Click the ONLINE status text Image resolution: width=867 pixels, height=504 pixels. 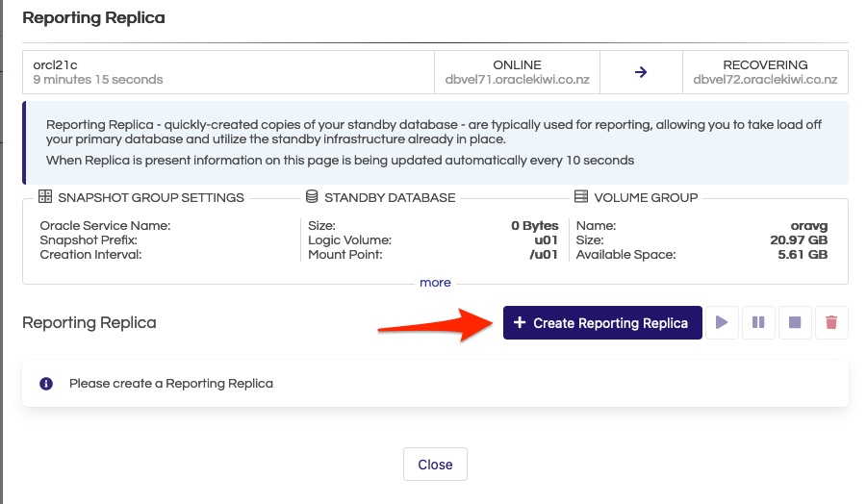tap(517, 65)
